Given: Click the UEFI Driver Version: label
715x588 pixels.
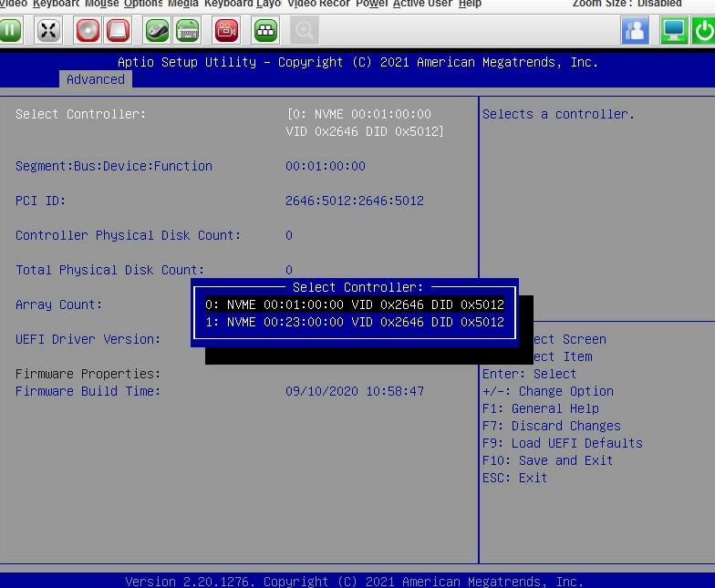Looking at the screenshot, I should tap(88, 339).
